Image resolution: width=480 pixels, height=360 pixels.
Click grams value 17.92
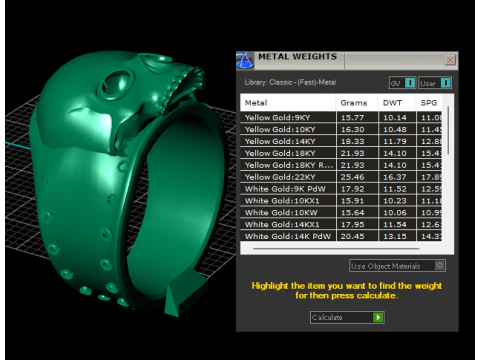(352, 189)
